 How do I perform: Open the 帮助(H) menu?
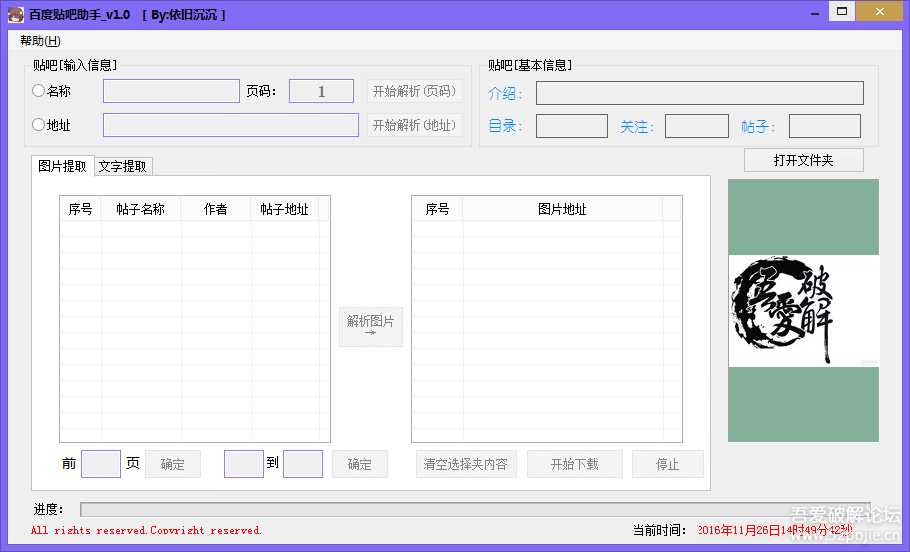click(x=40, y=41)
